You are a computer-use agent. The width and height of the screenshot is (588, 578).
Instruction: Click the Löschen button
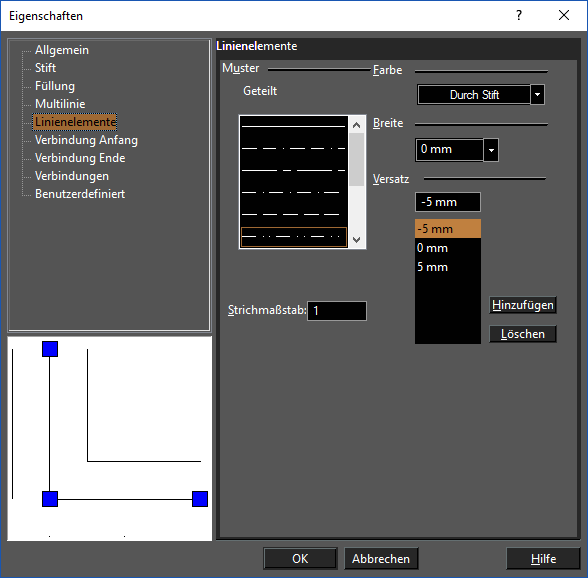click(x=523, y=334)
